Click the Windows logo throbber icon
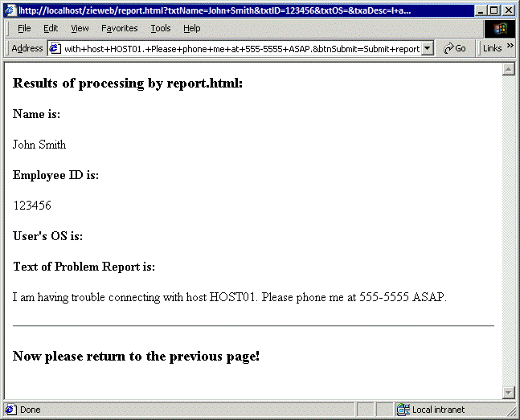The height and width of the screenshot is (420, 520). pos(501,29)
